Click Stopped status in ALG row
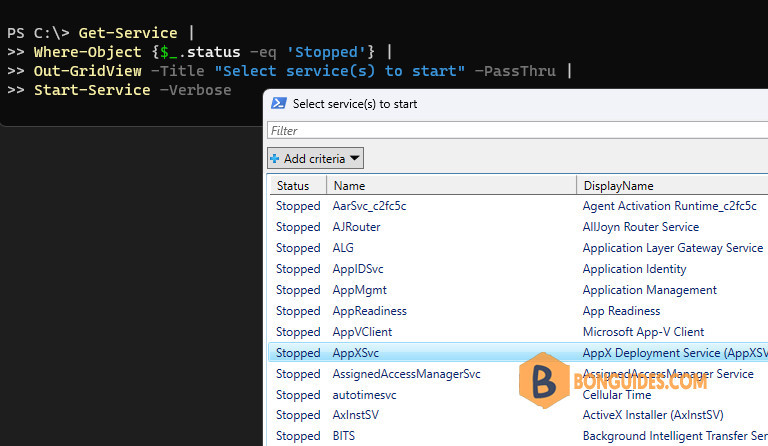 point(298,248)
